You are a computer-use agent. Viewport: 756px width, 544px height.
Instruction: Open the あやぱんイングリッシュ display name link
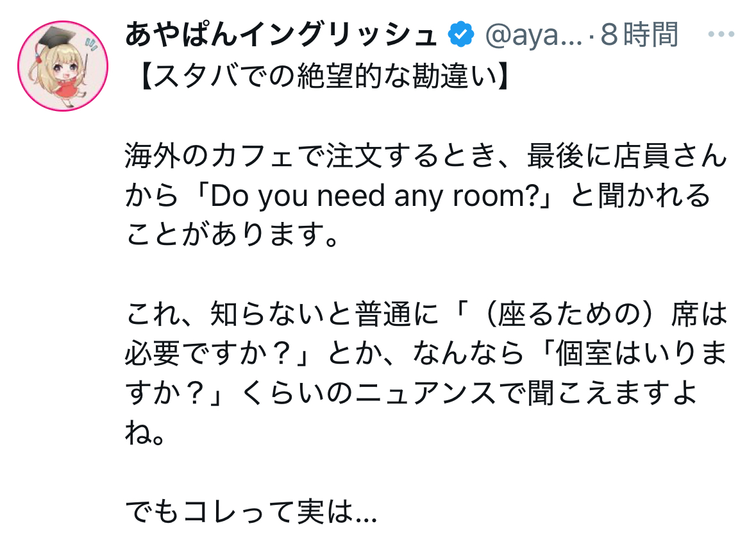(281, 35)
